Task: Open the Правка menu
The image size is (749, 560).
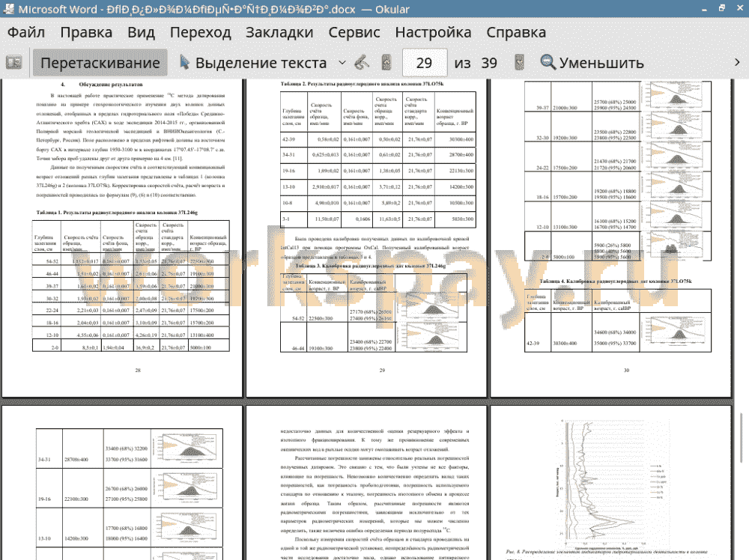Action: tap(86, 32)
